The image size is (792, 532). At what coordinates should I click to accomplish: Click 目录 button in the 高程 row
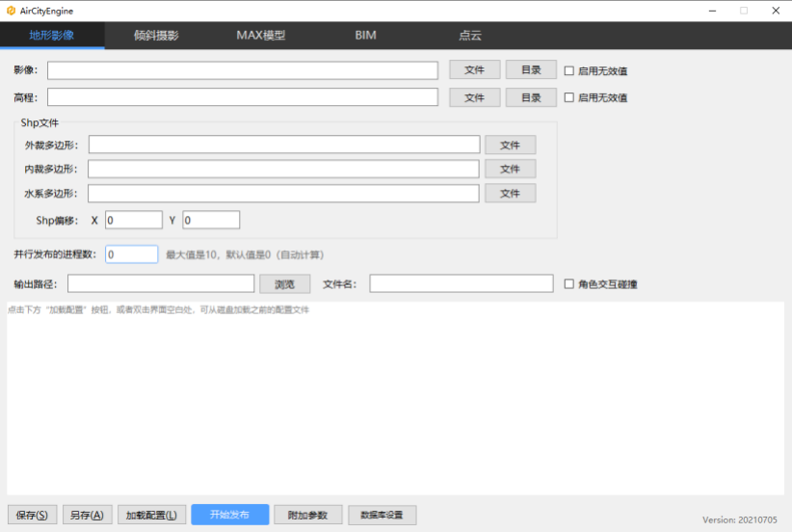coord(531,97)
